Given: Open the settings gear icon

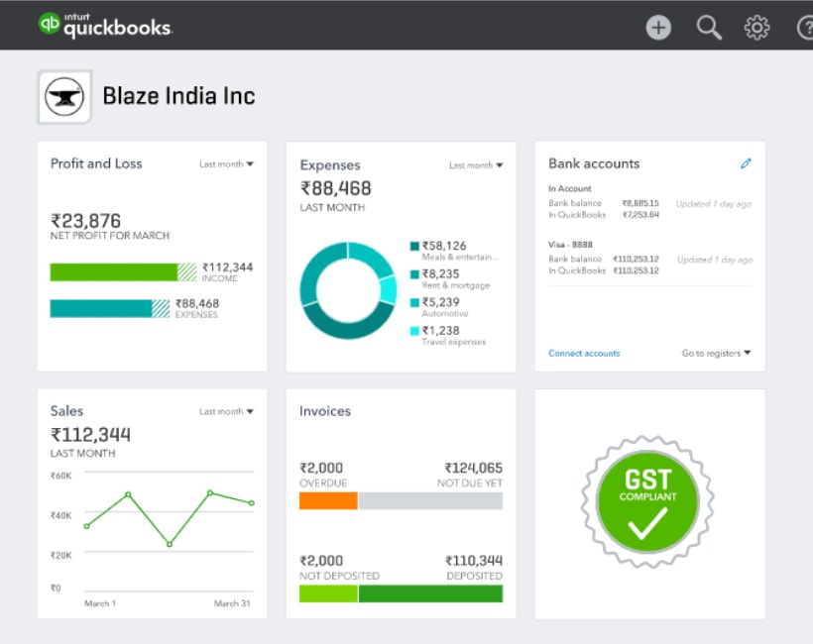Looking at the screenshot, I should coord(756,27).
